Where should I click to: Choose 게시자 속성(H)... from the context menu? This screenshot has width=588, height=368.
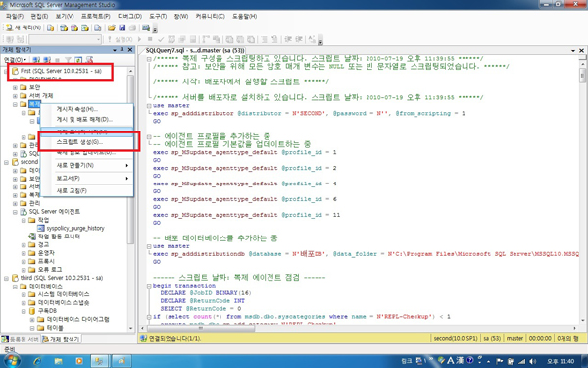(87, 109)
